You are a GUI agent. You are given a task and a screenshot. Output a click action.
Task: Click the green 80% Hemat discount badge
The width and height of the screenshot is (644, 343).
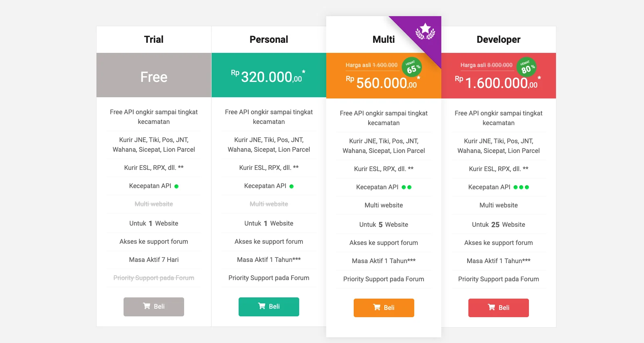pyautogui.click(x=527, y=67)
